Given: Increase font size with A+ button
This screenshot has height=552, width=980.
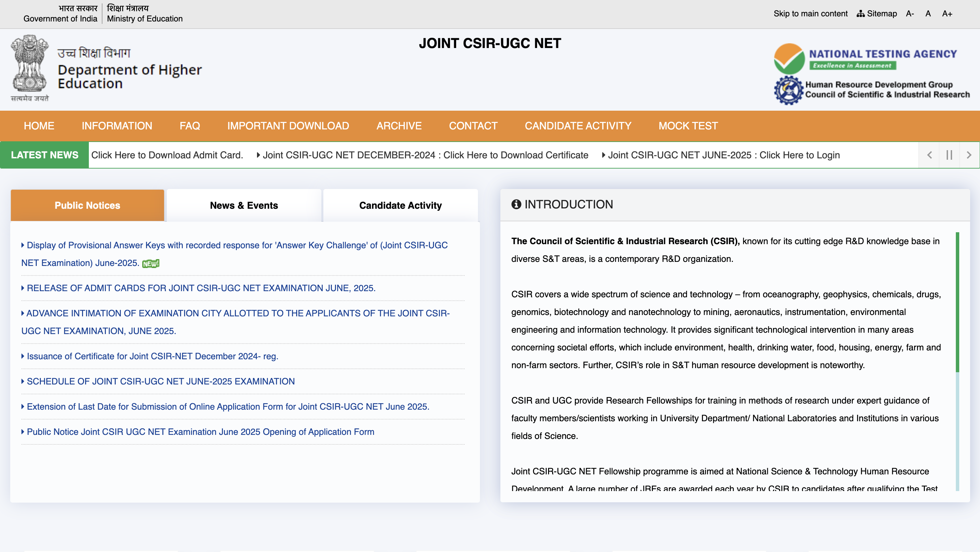Looking at the screenshot, I should [947, 14].
